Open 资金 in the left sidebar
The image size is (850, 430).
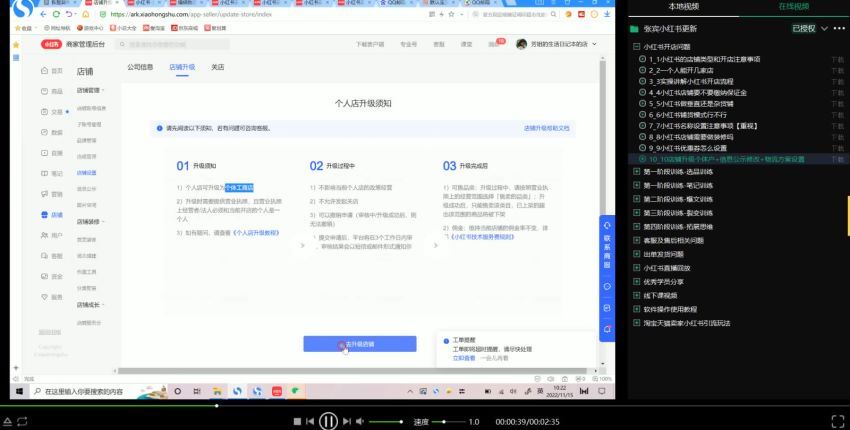[52, 277]
